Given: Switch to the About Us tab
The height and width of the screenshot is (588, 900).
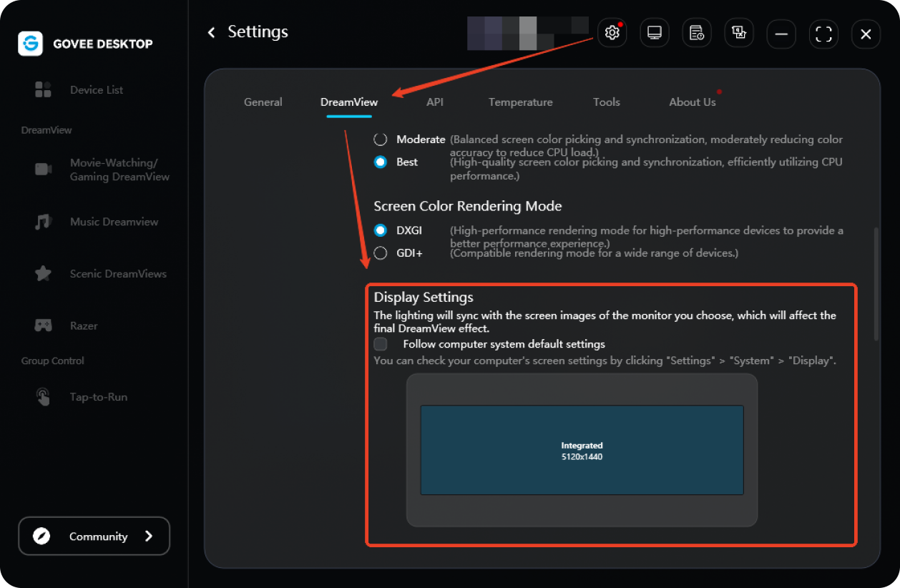Looking at the screenshot, I should pos(692,102).
